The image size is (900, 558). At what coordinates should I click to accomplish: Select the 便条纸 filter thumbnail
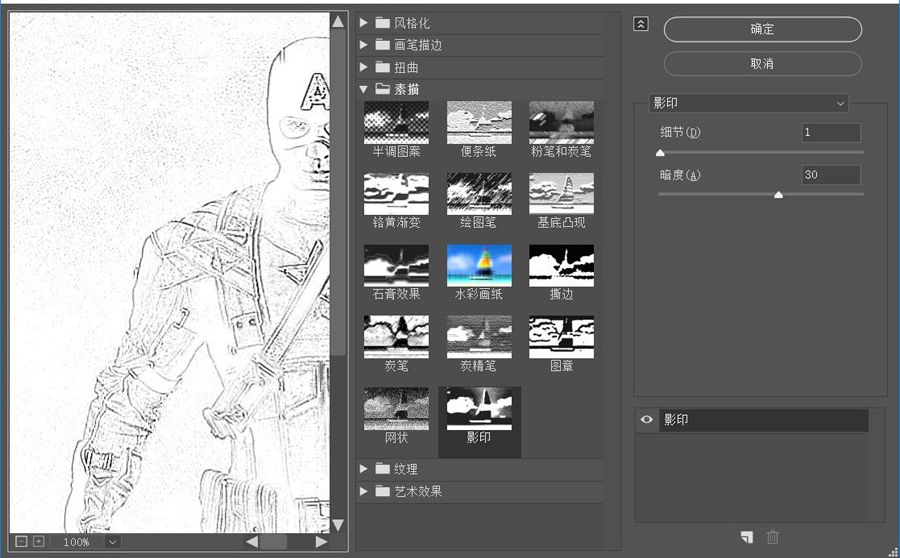coord(479,123)
